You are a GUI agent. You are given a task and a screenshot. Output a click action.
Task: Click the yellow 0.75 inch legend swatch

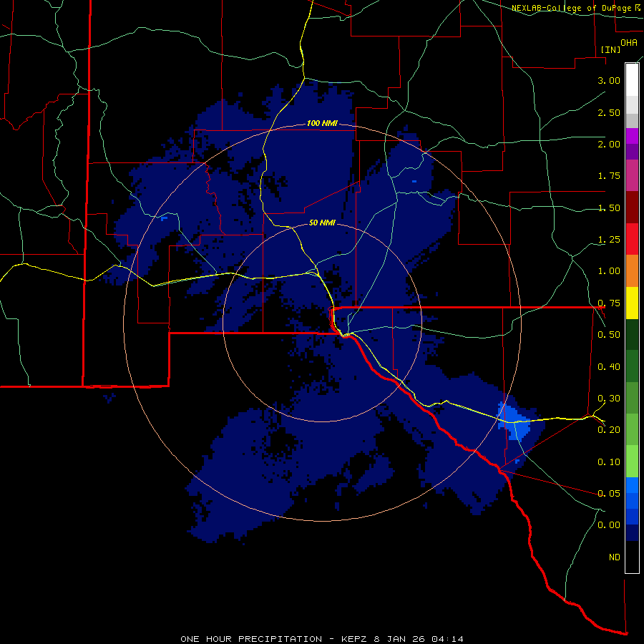pyautogui.click(x=632, y=303)
